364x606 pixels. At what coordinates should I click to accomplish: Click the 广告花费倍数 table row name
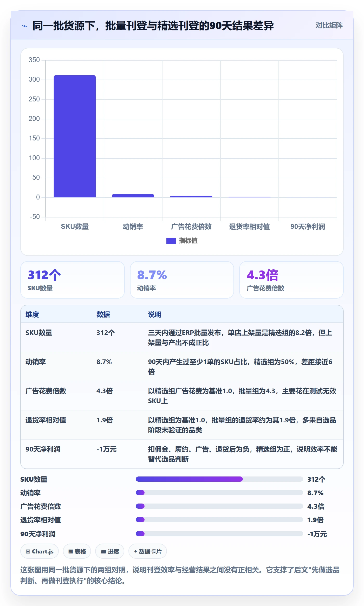(x=46, y=391)
